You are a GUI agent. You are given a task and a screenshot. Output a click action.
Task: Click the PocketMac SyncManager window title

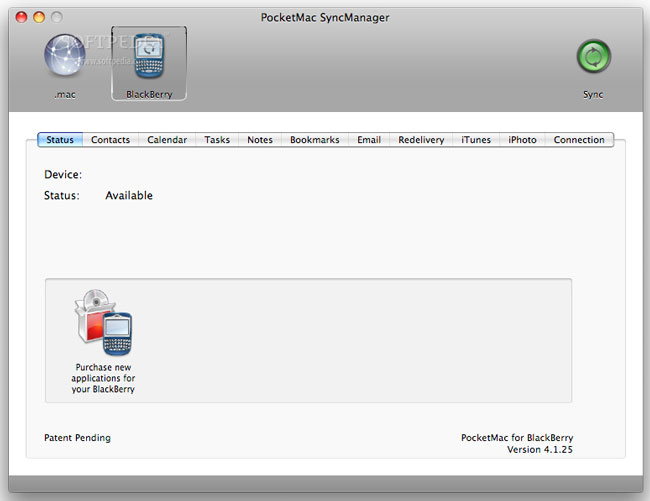[x=325, y=17]
